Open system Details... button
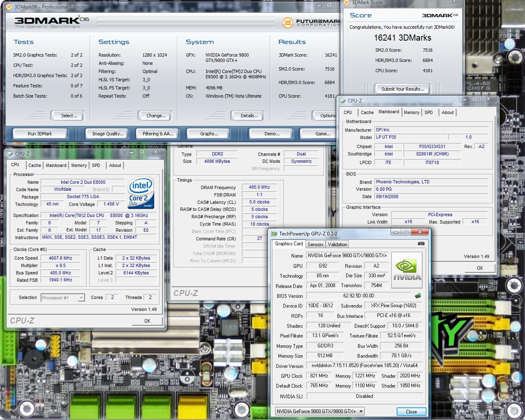 click(249, 116)
